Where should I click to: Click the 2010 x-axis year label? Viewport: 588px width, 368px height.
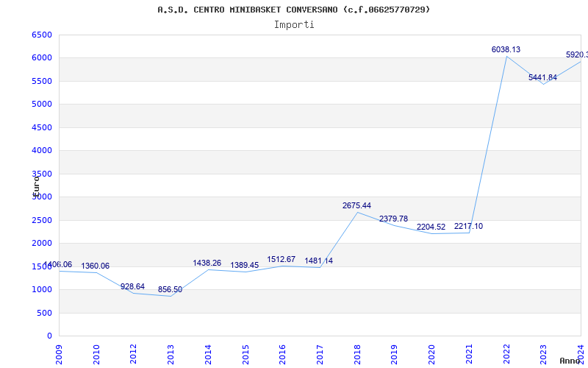[96, 355]
